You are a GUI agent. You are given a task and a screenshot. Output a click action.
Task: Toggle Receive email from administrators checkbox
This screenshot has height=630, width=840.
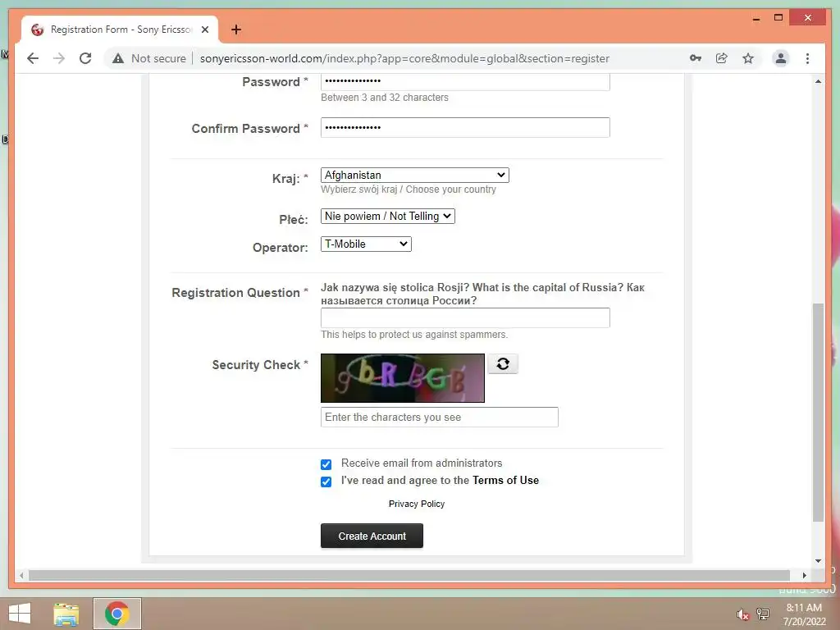(326, 464)
